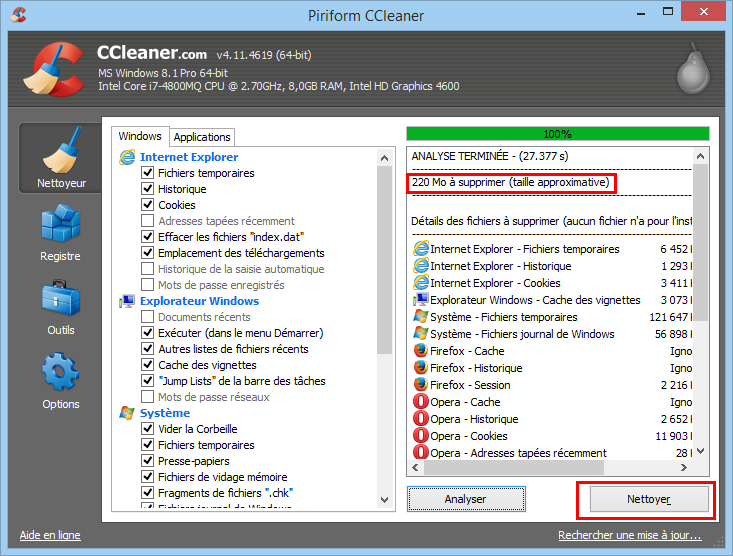
Task: Click Opera icon for Cookies result
Action: pos(421,435)
